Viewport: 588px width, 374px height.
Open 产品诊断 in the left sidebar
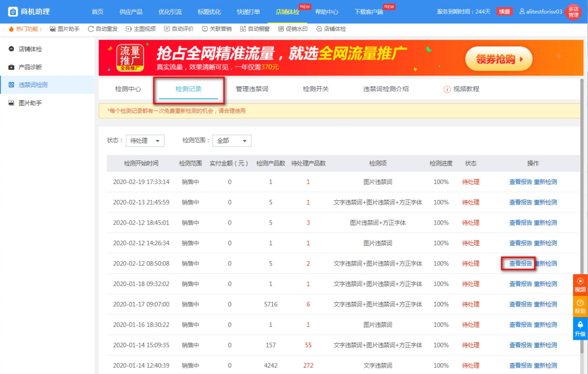click(x=30, y=67)
